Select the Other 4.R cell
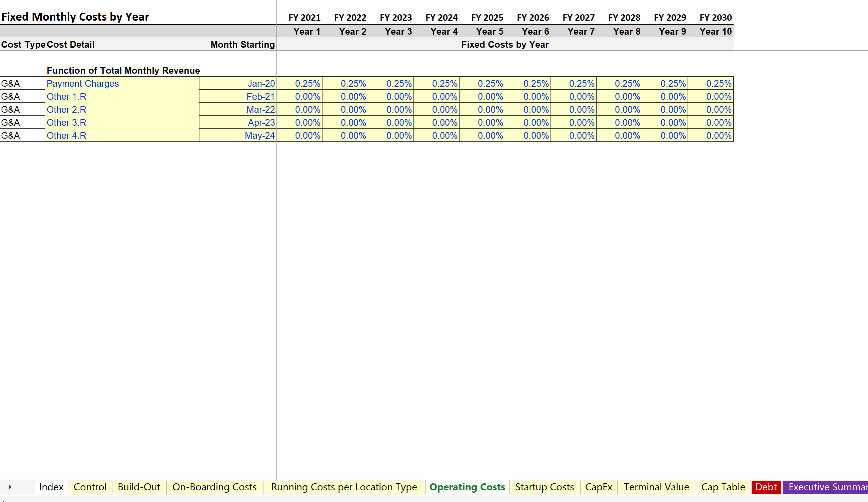 [x=122, y=135]
